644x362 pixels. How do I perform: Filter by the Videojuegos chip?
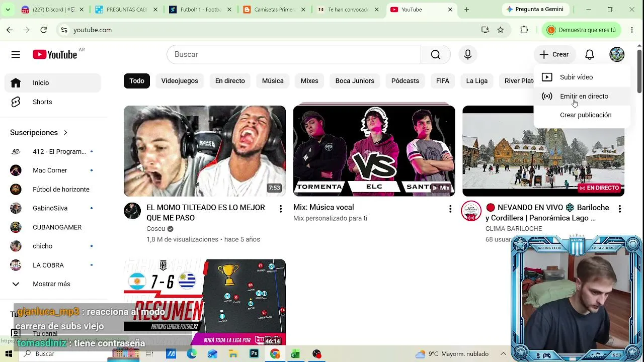(x=180, y=81)
